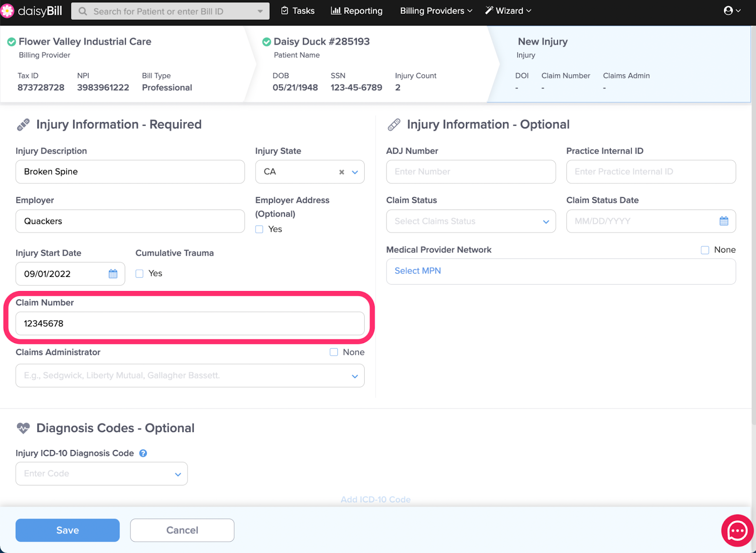Click the Claim Status Date field
756x553 pixels.
click(x=651, y=221)
